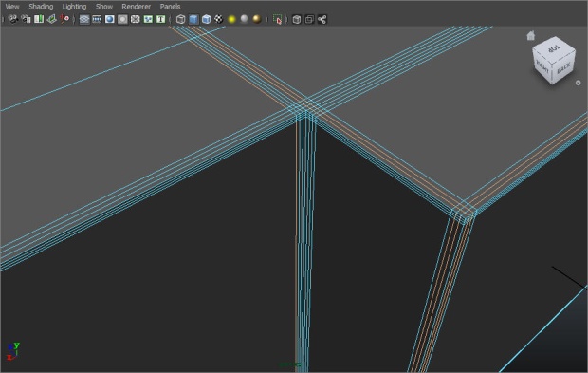The height and width of the screenshot is (373, 588).
Task: Click the X-Ray cube icon
Action: 296,19
